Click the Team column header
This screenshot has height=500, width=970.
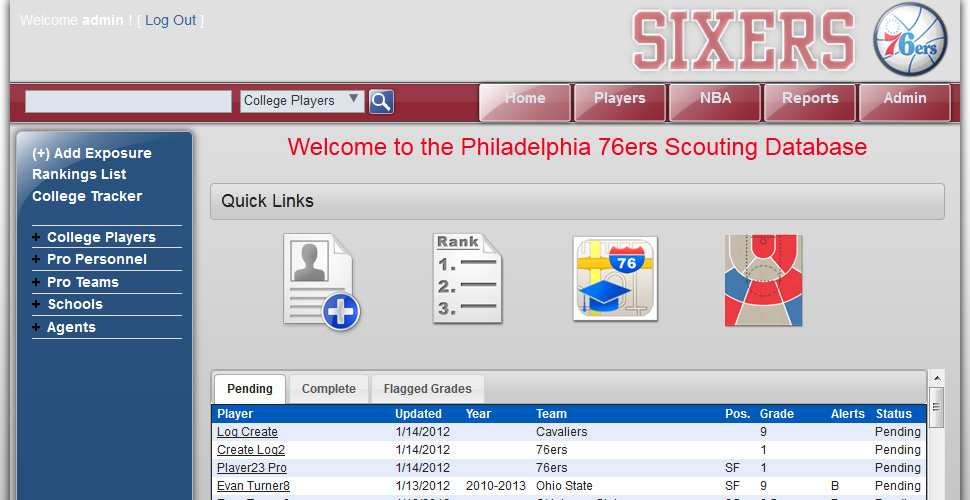[x=551, y=414]
